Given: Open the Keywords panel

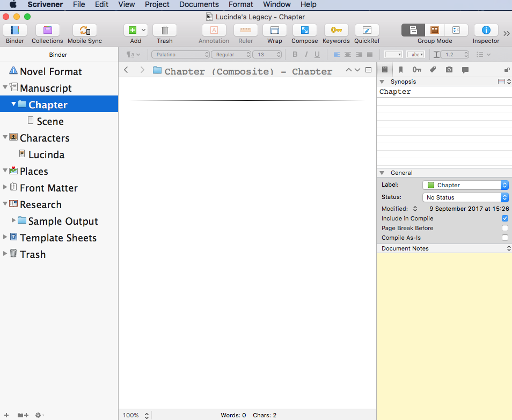Looking at the screenshot, I should 336,31.
